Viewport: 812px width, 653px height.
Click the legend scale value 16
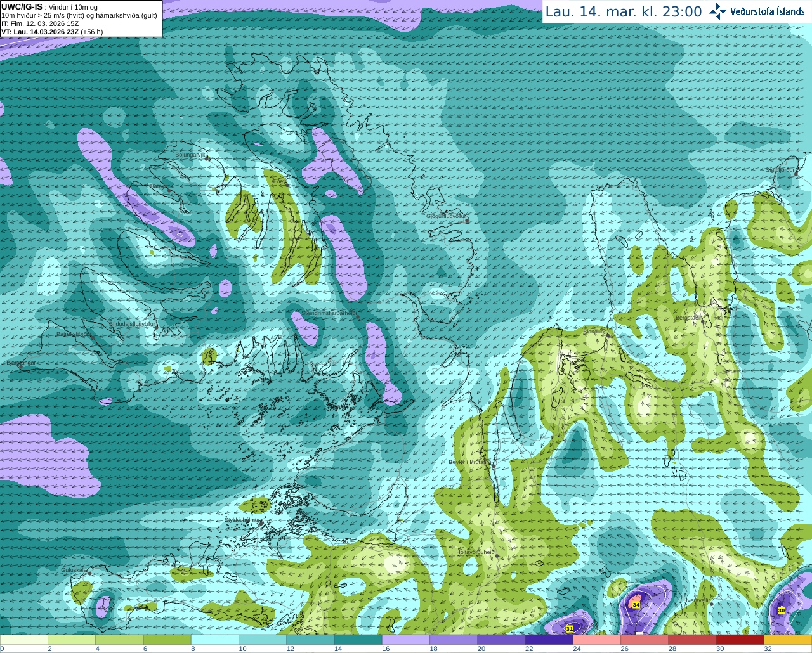(x=385, y=649)
